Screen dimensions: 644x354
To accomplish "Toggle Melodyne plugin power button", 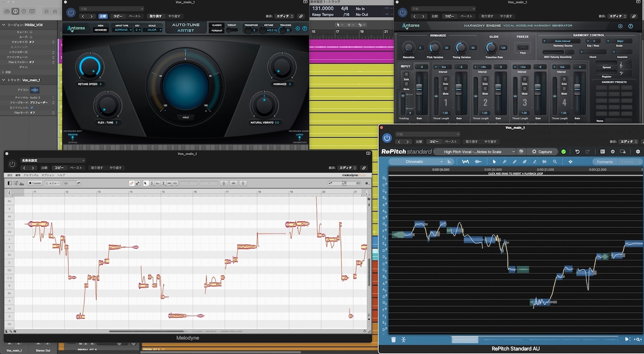I will point(12,164).
